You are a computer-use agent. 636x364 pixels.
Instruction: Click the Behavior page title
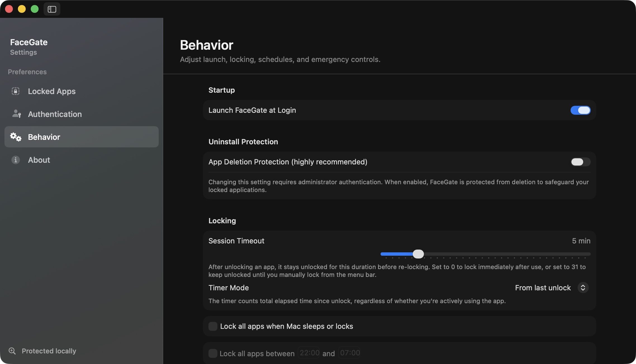207,45
